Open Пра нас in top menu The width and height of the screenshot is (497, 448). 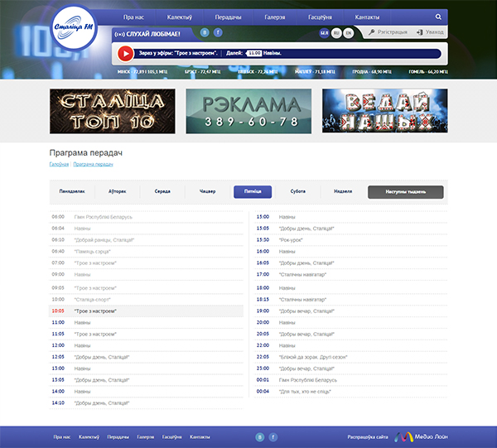133,17
